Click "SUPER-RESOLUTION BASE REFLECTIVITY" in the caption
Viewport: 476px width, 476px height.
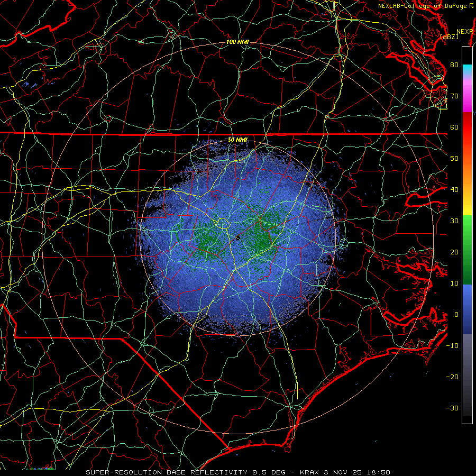click(167, 472)
